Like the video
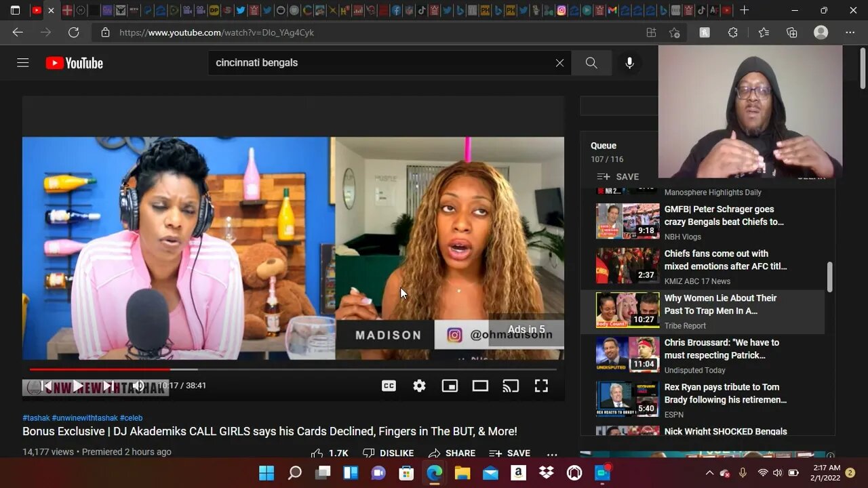 point(330,453)
